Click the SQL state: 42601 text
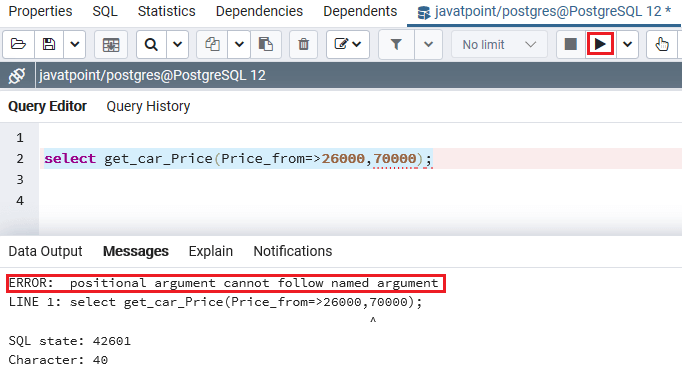The height and width of the screenshot is (374, 682). click(70, 341)
